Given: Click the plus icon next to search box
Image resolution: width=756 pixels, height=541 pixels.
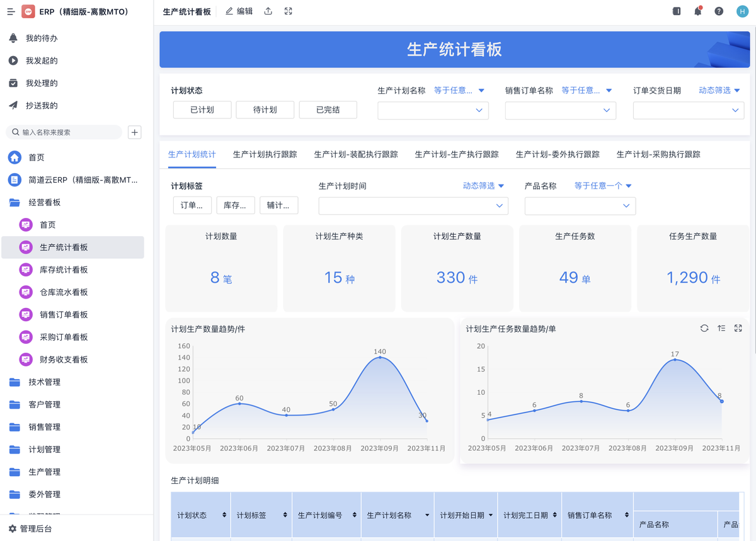Looking at the screenshot, I should click(x=134, y=132).
